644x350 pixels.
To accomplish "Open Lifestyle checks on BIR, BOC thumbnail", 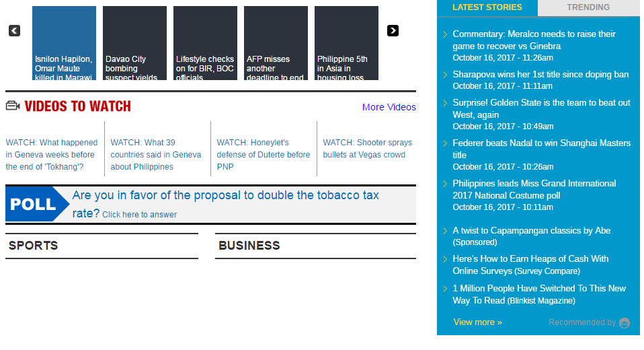I will (205, 43).
